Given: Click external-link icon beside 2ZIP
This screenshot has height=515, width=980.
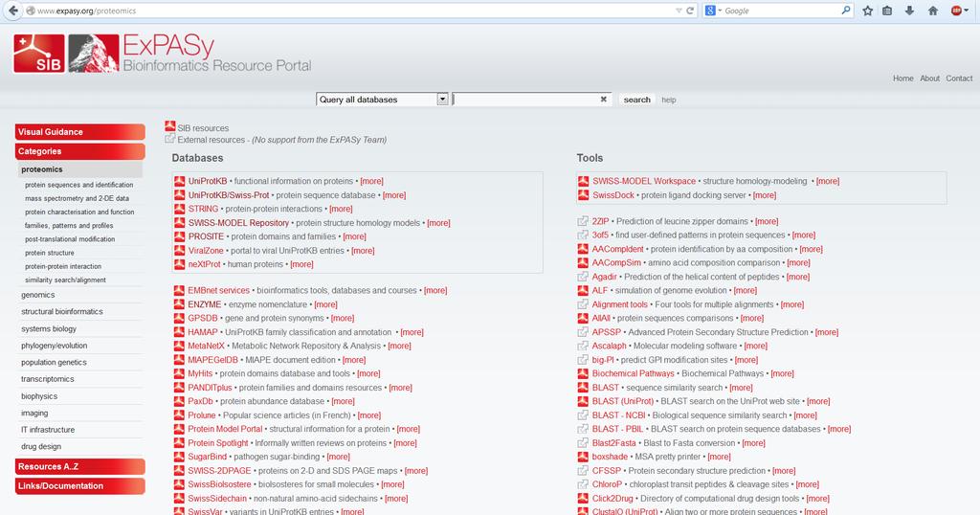Looking at the screenshot, I should (583, 221).
